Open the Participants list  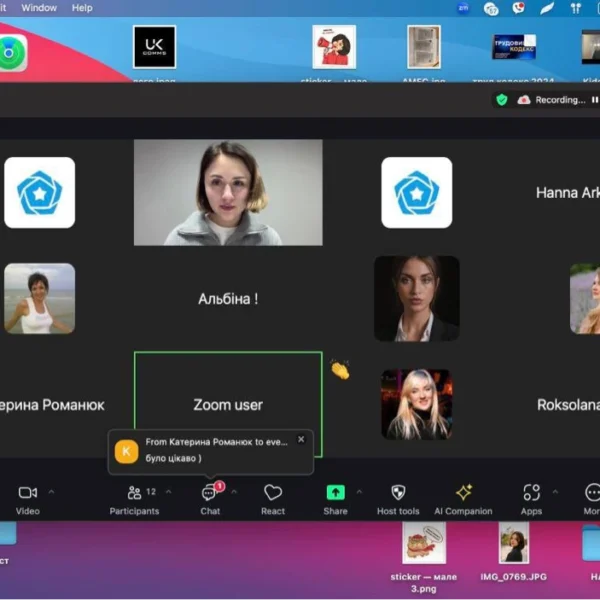pos(134,495)
